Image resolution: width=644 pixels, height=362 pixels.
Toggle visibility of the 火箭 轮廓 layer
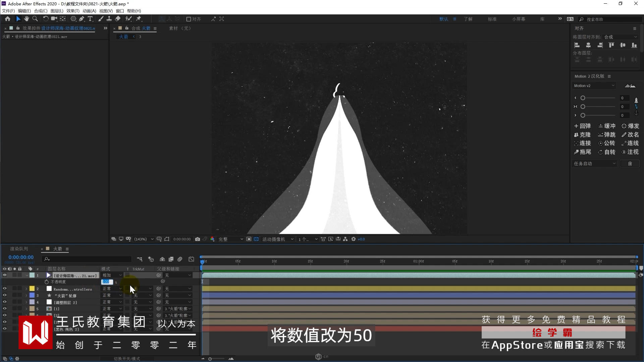coord(5,295)
